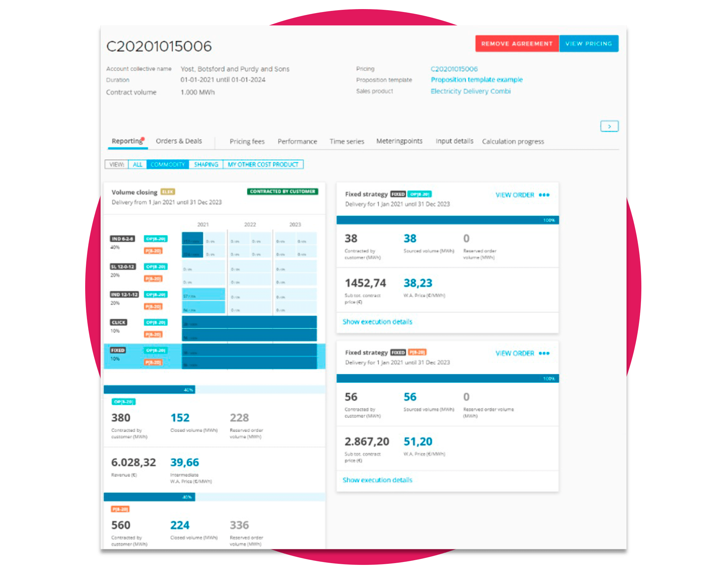Switch to Orders & Deals tab
The width and height of the screenshot is (728, 582).
click(179, 141)
